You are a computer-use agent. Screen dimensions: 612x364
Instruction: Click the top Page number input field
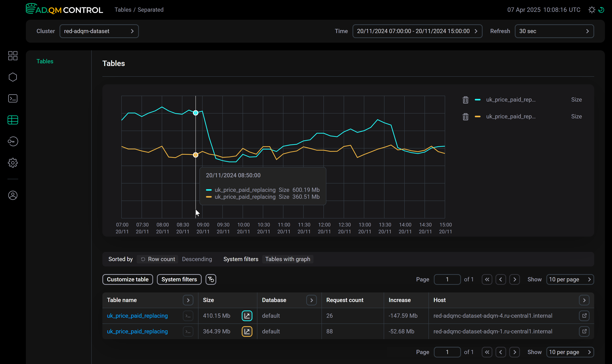[x=447, y=279]
